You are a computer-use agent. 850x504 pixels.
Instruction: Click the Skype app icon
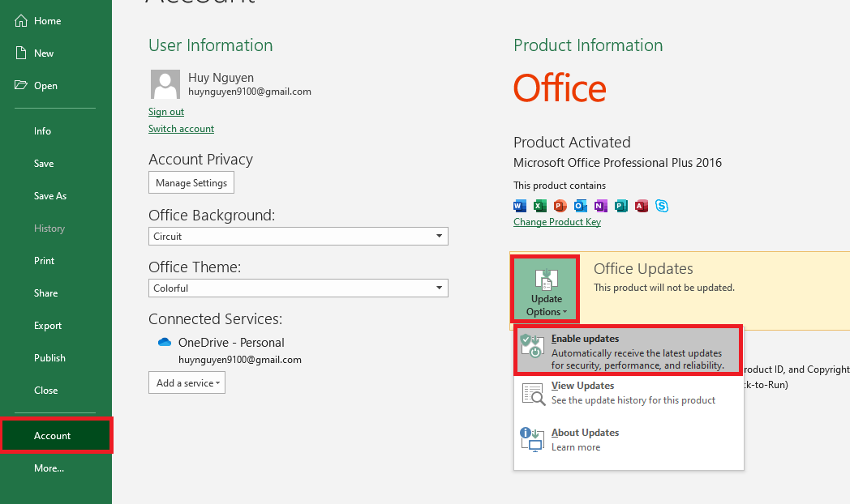[x=662, y=206]
